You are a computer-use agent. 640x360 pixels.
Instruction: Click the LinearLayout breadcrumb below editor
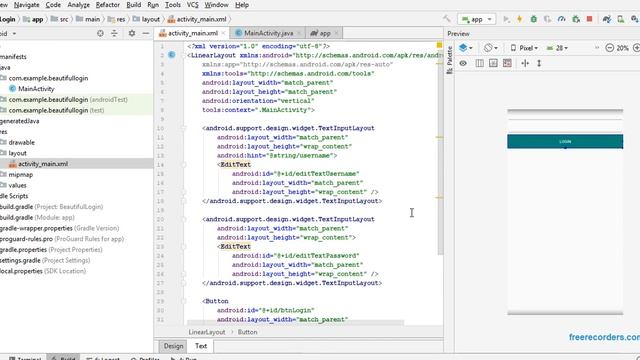point(207,332)
